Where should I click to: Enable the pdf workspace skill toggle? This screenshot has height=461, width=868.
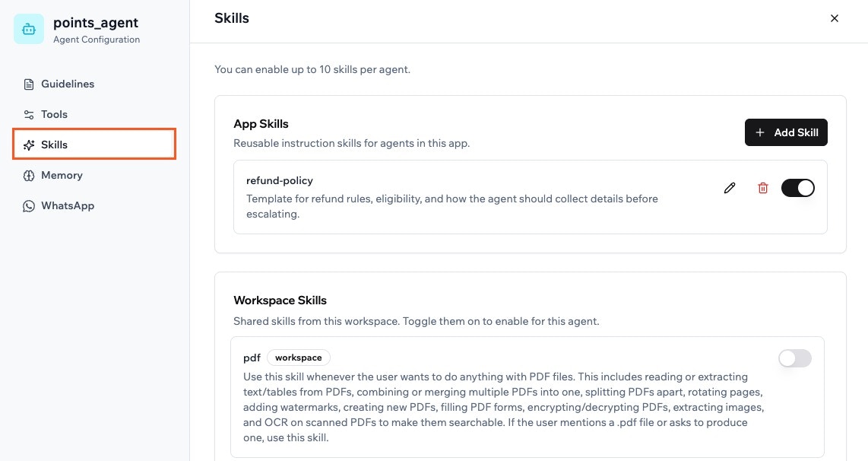pyautogui.click(x=794, y=358)
